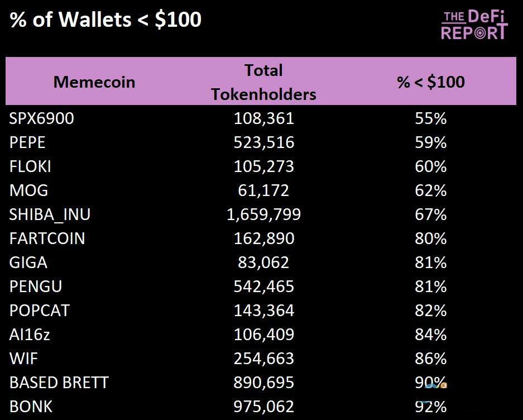
Task: Select the PENGU row label
Action: click(36, 287)
